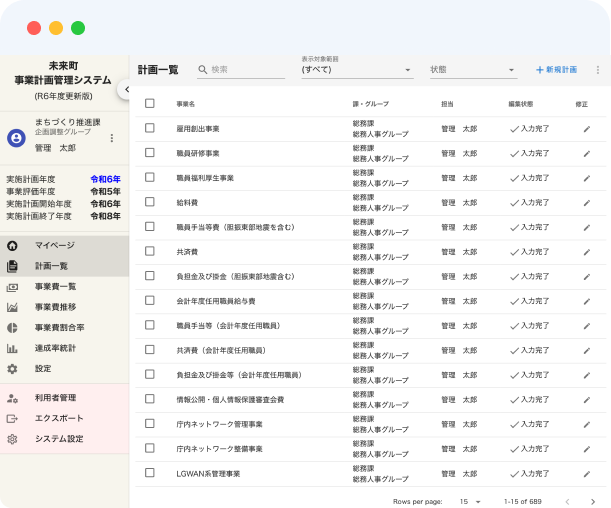The image size is (611, 508).
Task: Collapse the sidebar with the chevron button
Action: coord(124,89)
